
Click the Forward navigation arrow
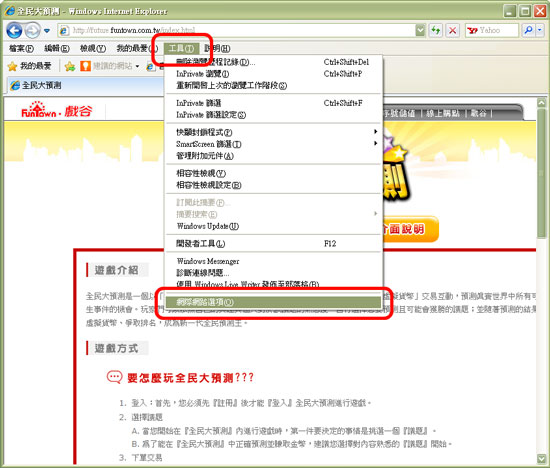[x=33, y=31]
